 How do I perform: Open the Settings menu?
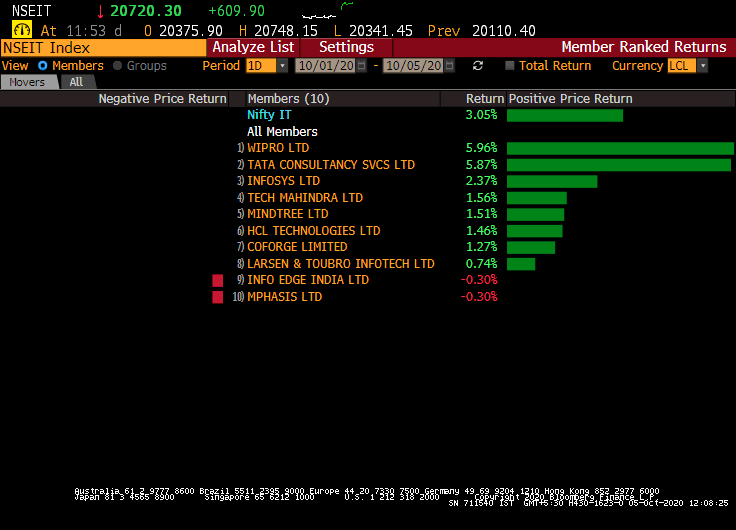coord(346,47)
